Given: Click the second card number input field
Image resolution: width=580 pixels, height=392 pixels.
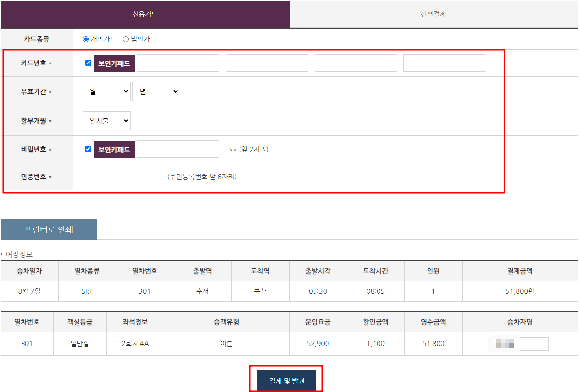Looking at the screenshot, I should (x=266, y=63).
